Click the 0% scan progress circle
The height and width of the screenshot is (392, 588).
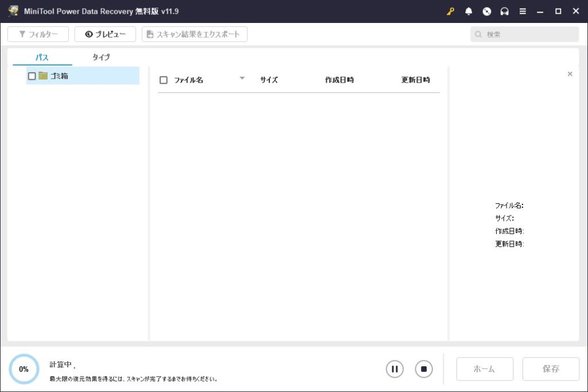[24, 369]
